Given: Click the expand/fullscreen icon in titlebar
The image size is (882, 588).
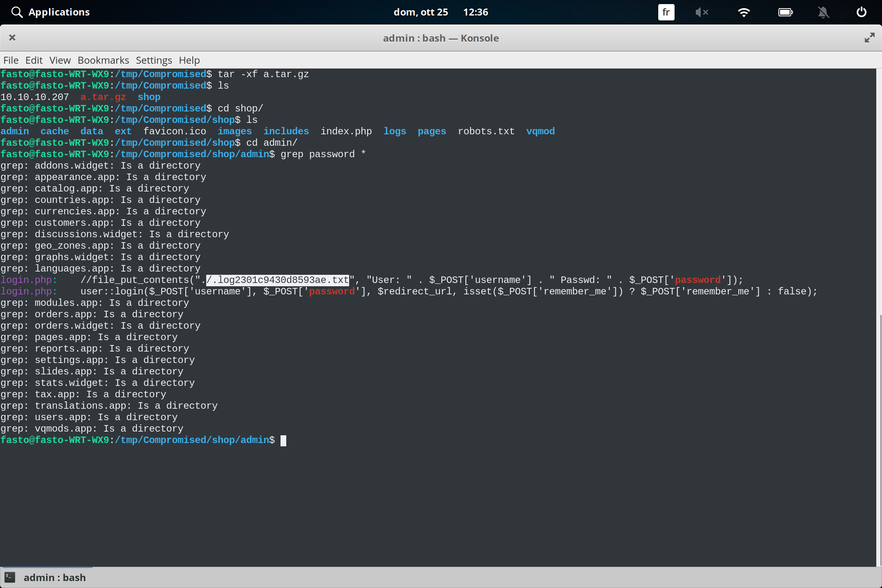Looking at the screenshot, I should 869,38.
